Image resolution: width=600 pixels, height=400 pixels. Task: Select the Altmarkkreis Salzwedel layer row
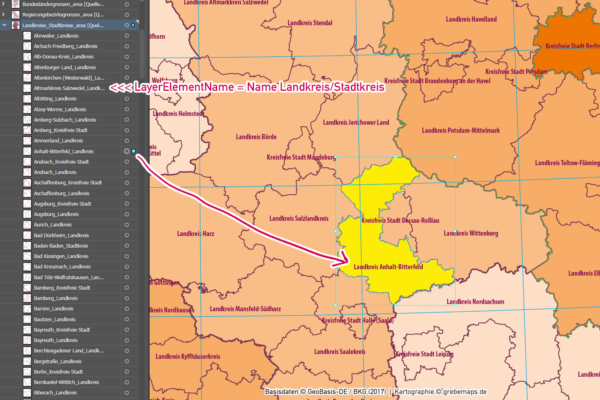coord(69,88)
